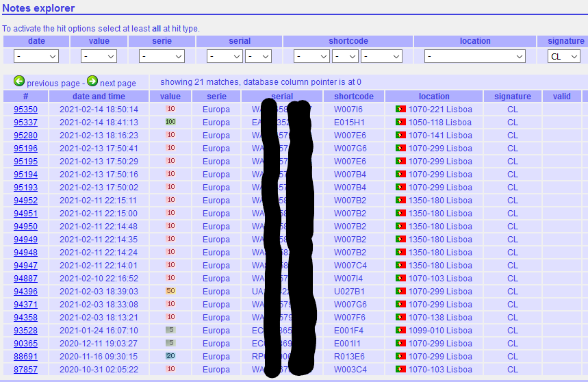Open the signature dropdown showing CL
This screenshot has width=588, height=382.
pyautogui.click(x=564, y=57)
